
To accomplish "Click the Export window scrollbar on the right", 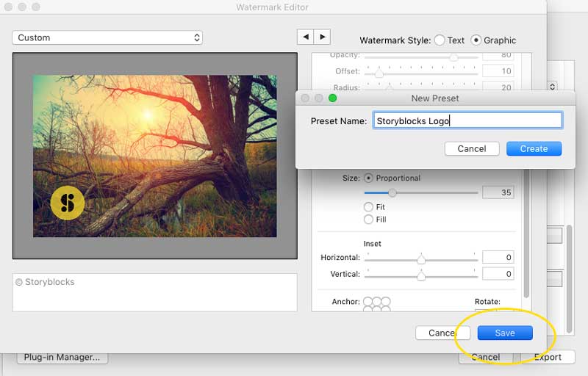I will pyautogui.click(x=569, y=279).
